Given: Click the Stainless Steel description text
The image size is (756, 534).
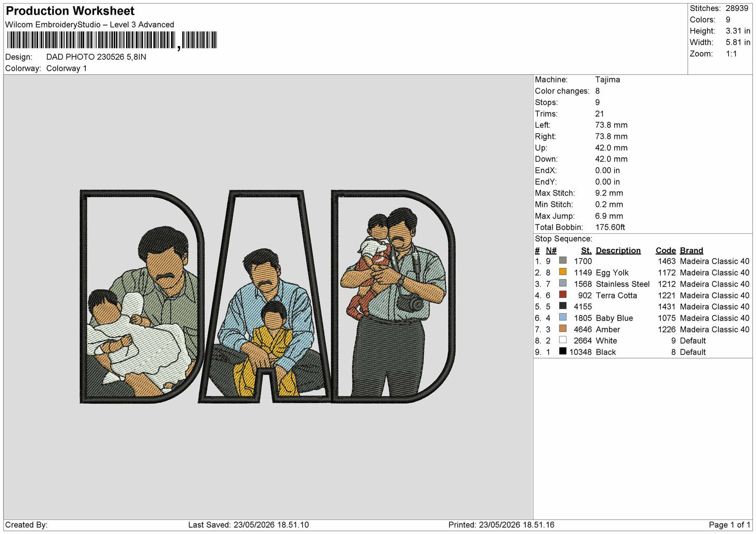Looking at the screenshot, I should 623,285.
